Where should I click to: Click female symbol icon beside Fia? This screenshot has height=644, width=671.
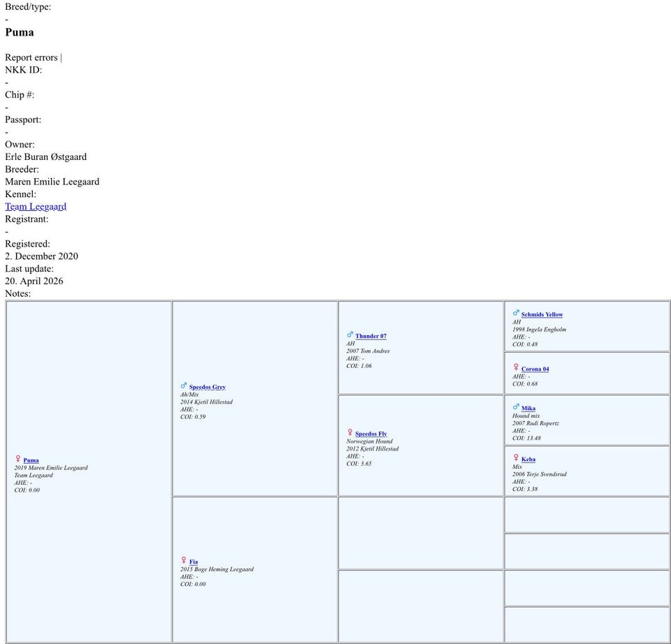point(184,560)
